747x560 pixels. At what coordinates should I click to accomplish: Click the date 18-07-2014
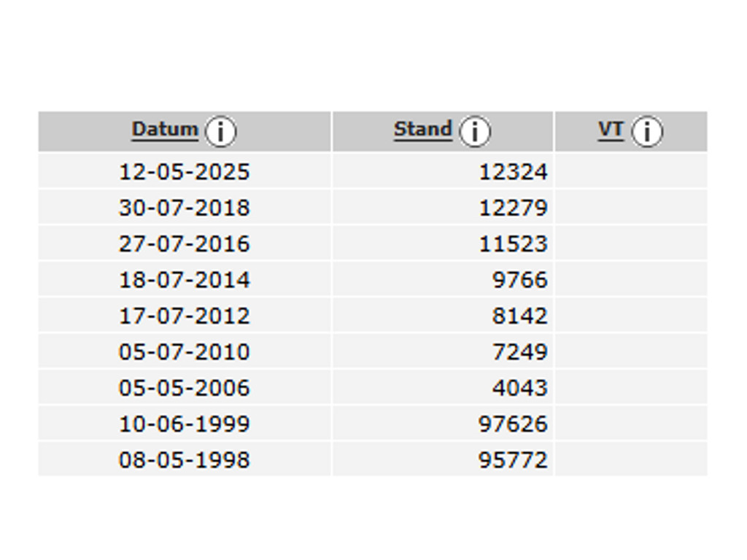tap(185, 280)
